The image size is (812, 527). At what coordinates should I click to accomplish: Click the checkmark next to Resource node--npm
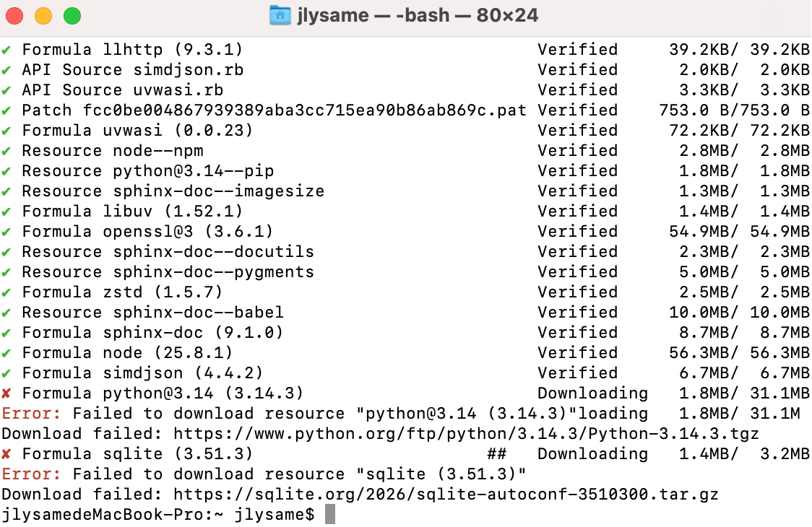(7, 151)
